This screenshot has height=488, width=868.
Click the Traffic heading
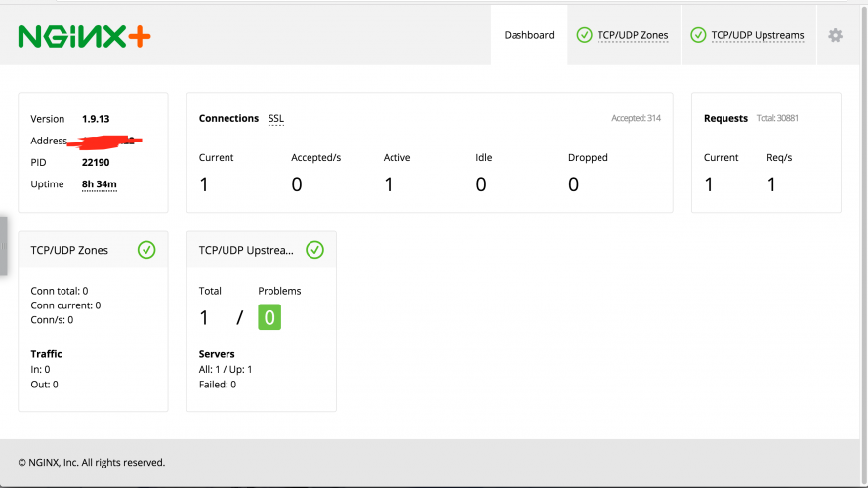[x=46, y=354]
